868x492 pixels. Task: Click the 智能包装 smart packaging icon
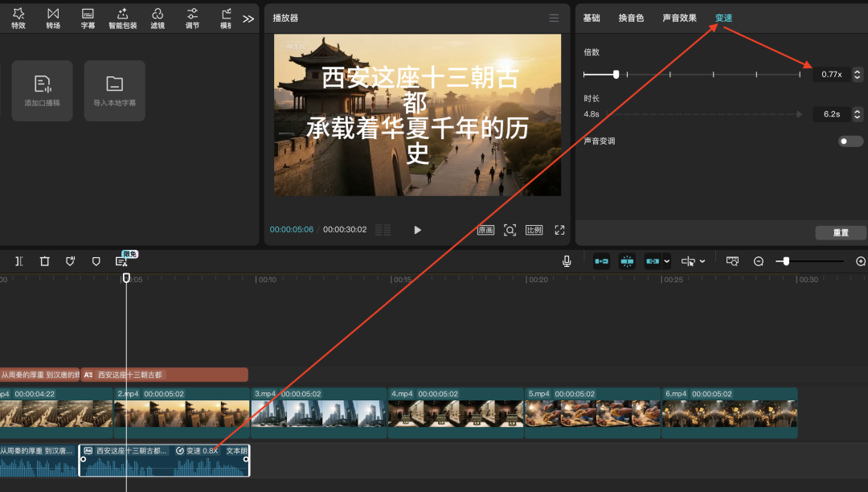click(122, 18)
